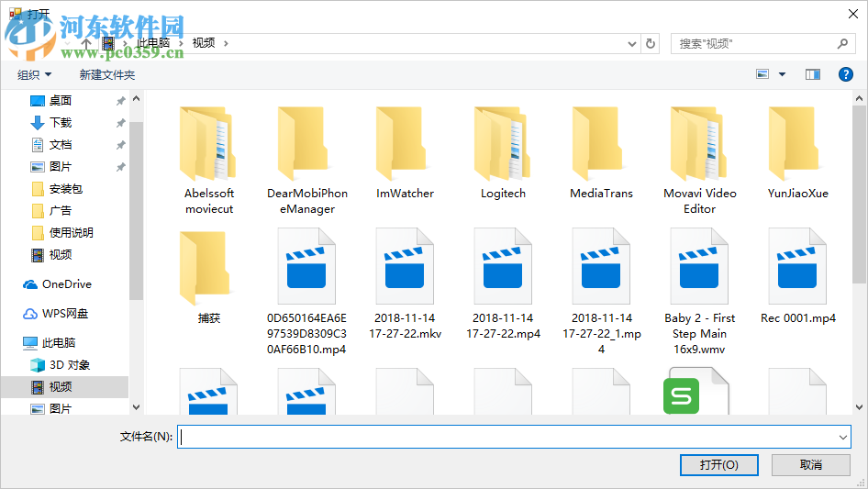Select highlighted 视频 under 此电脑
Image resolution: width=868 pixels, height=489 pixels.
click(65, 387)
